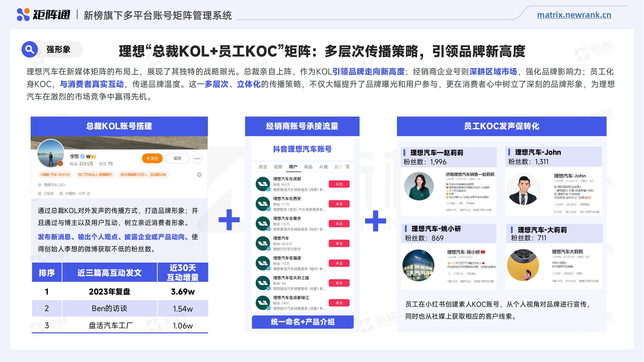Viewport: 644px width, 362px height.
Task: Switch to the 商品 tab
Action: click(308, 167)
